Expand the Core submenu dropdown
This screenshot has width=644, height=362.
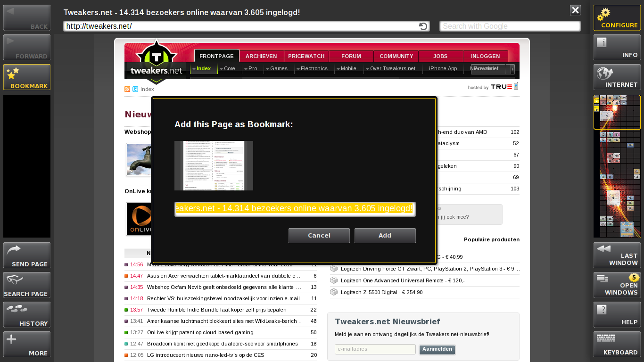pyautogui.click(x=221, y=69)
